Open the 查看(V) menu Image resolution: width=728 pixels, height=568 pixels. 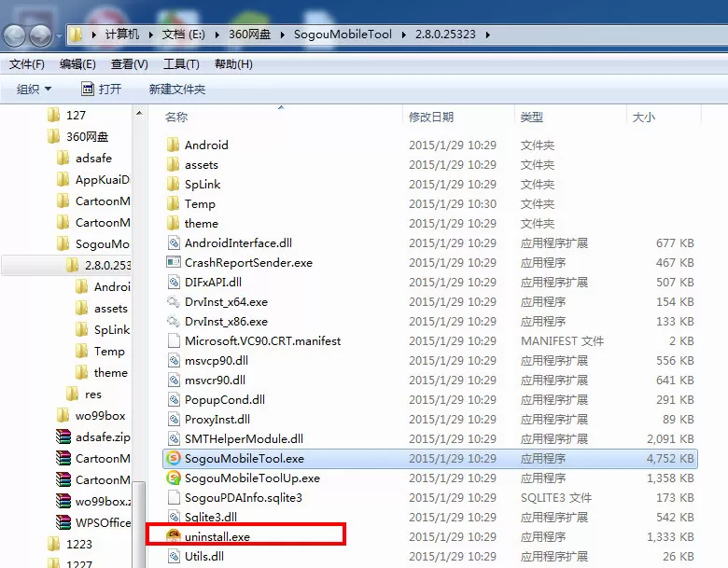[130, 64]
